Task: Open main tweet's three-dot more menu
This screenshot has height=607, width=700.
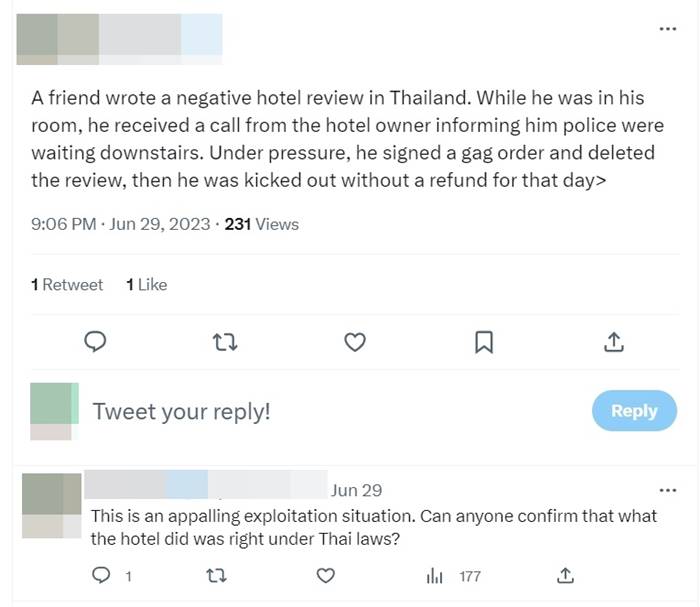Action: point(667,28)
